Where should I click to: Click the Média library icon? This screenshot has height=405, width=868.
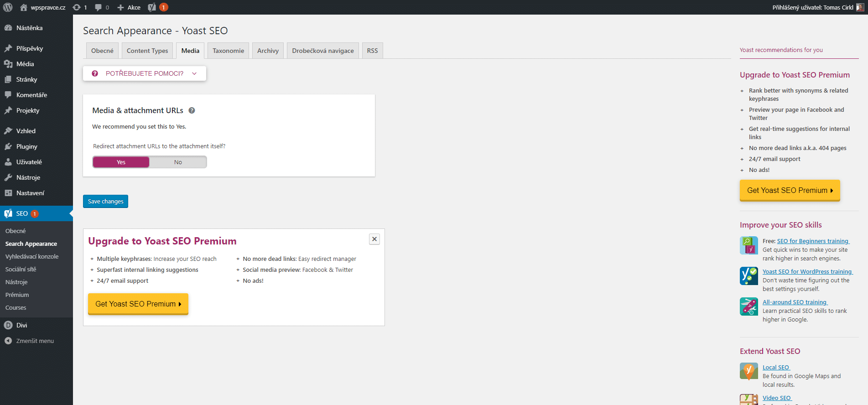click(x=8, y=64)
